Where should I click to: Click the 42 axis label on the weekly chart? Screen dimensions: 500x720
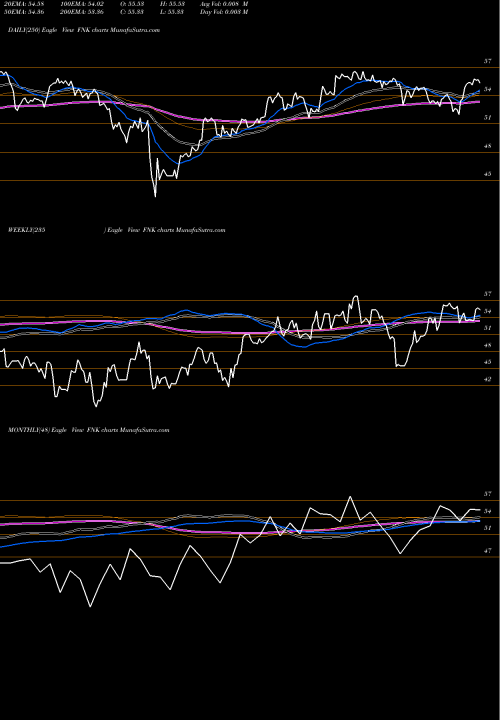click(x=488, y=379)
